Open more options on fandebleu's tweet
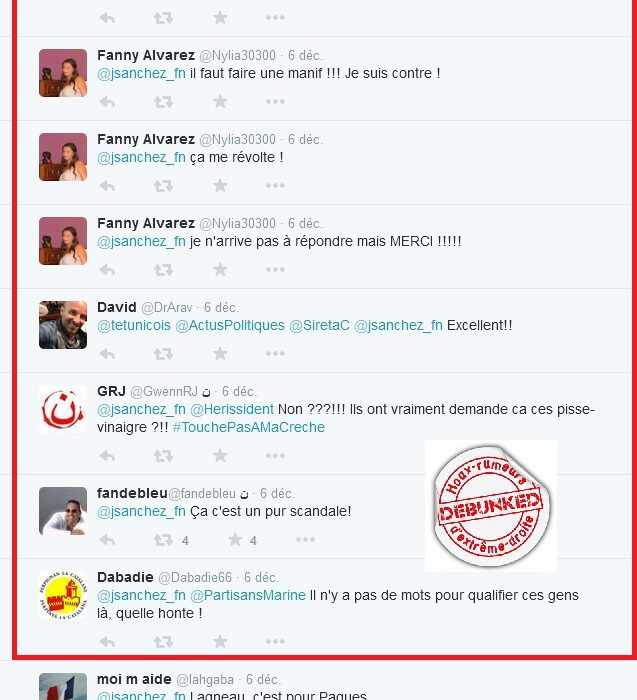The height and width of the screenshot is (700, 637). click(x=305, y=540)
